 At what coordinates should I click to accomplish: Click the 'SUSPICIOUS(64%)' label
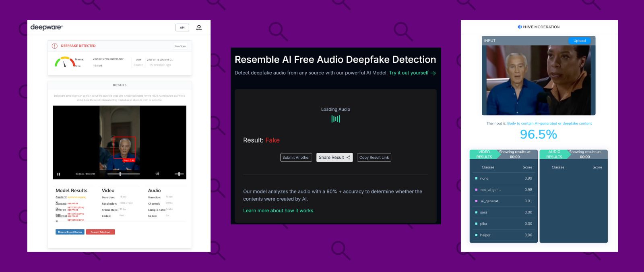click(x=76, y=197)
